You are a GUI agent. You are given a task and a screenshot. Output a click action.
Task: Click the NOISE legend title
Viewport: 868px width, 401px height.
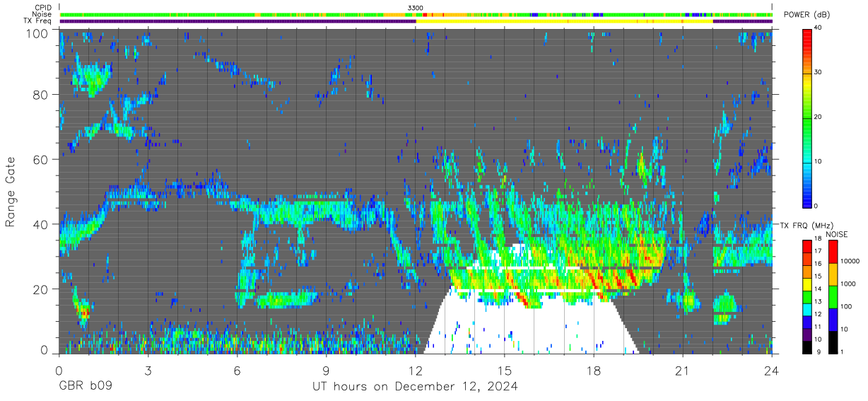(x=836, y=234)
